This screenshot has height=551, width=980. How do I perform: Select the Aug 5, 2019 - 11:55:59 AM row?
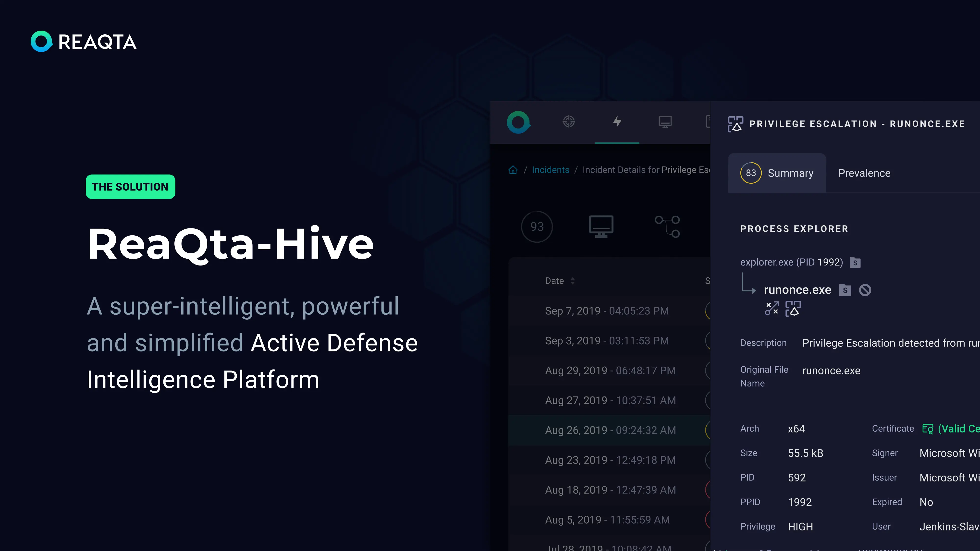tap(609, 520)
